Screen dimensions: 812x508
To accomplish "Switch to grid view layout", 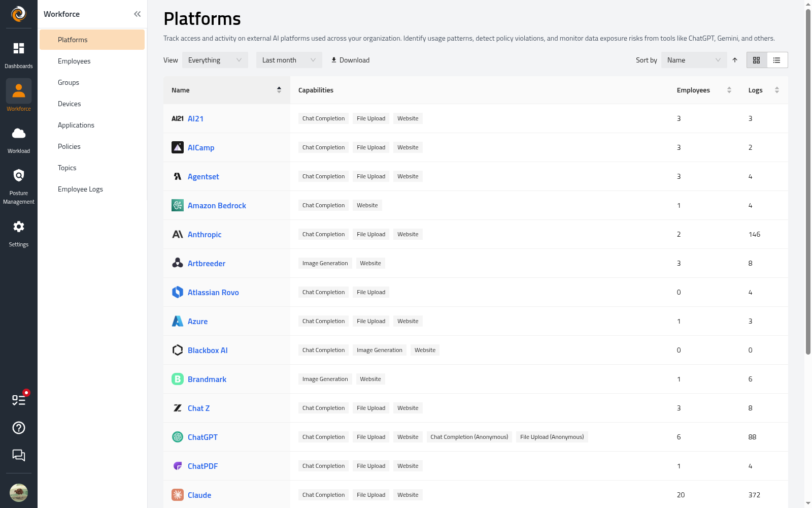I will click(x=757, y=60).
